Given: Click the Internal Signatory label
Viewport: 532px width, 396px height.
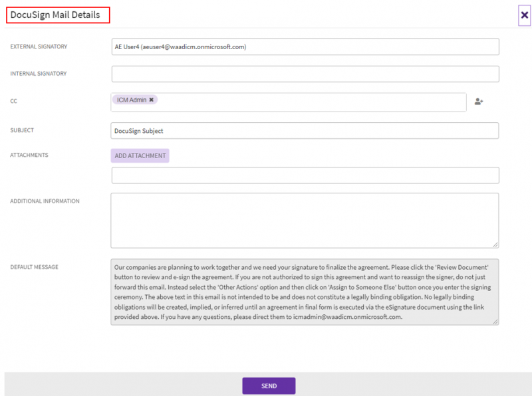Looking at the screenshot, I should (x=39, y=74).
